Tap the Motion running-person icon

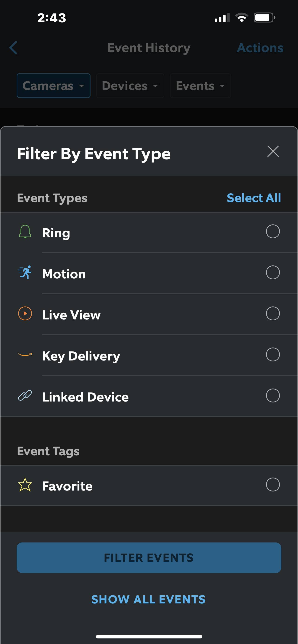[x=25, y=272]
